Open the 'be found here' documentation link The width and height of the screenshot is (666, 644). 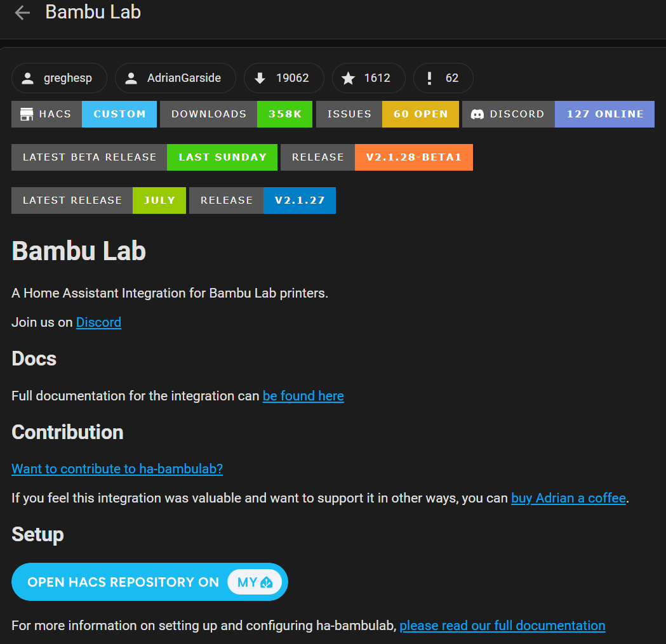(303, 396)
